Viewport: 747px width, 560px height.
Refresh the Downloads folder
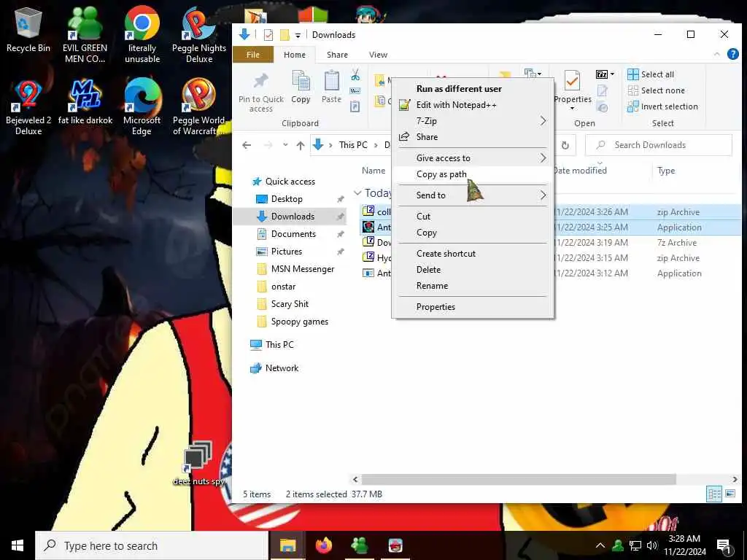pos(565,145)
